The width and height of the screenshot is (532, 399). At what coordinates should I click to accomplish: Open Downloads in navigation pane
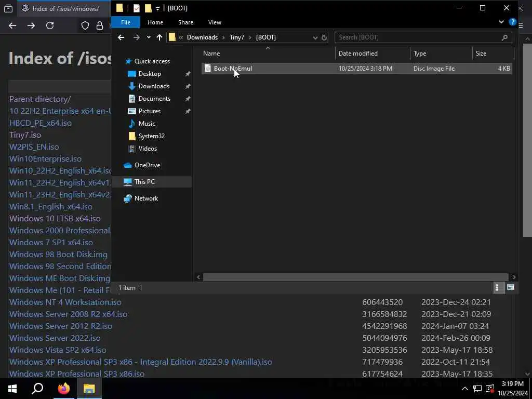click(x=153, y=86)
